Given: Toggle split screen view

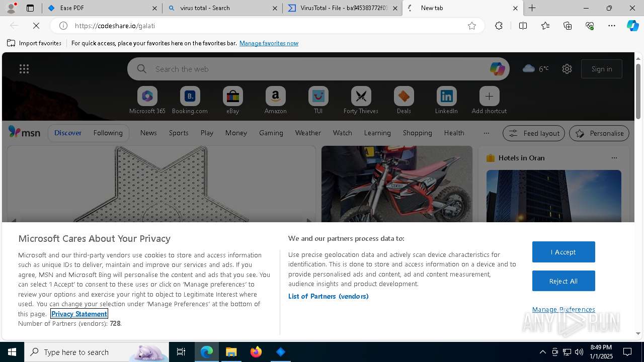Looking at the screenshot, I should pyautogui.click(x=523, y=26).
